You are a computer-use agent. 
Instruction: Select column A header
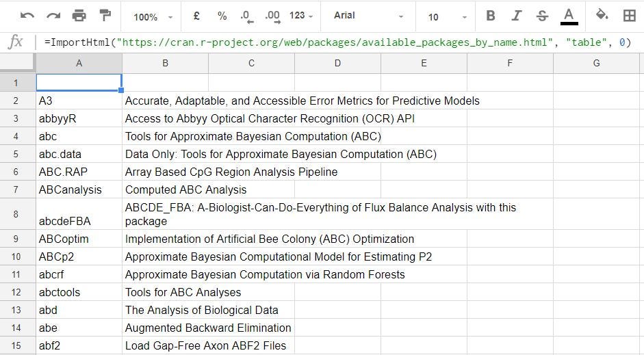pyautogui.click(x=79, y=63)
